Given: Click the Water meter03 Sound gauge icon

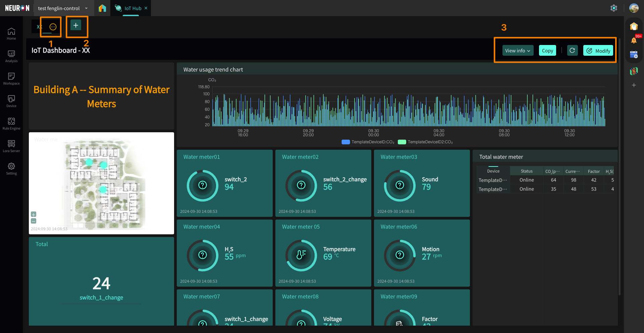Looking at the screenshot, I should pos(400,185).
